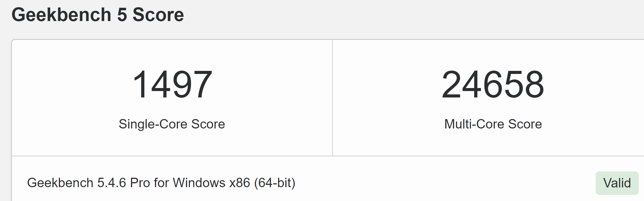Click the Multi-Core Score label
Viewport: 644px width, 201px height.
point(493,124)
